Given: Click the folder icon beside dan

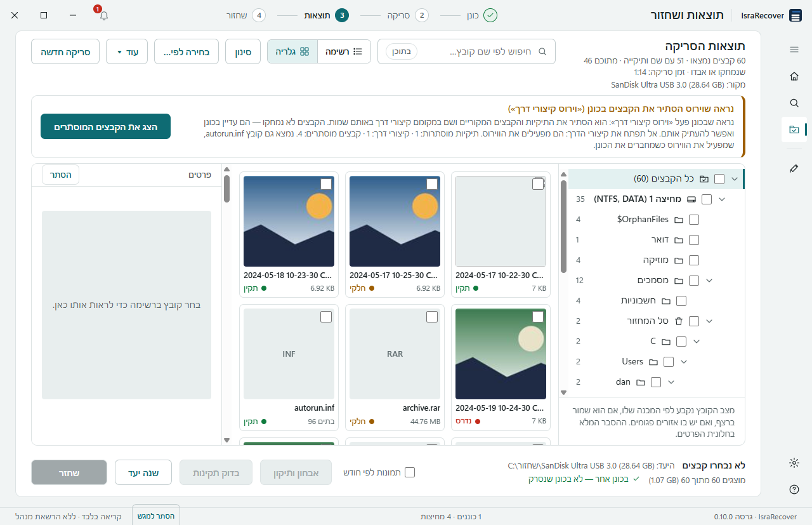Looking at the screenshot, I should click(x=641, y=382).
